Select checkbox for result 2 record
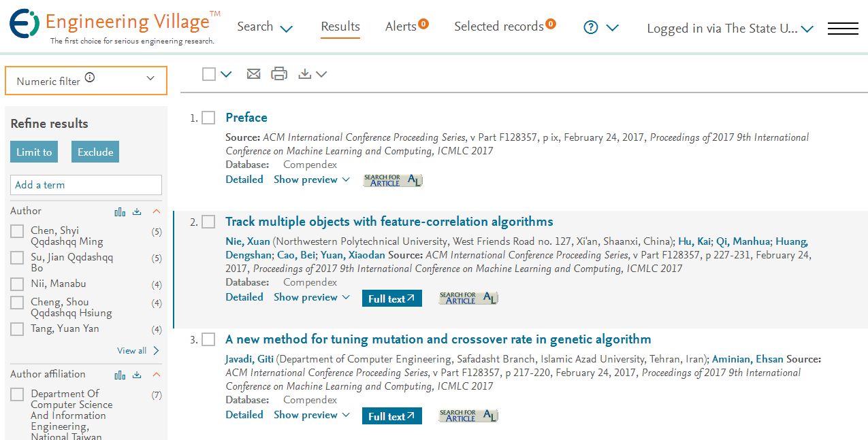The width and height of the screenshot is (868, 440). tap(208, 222)
